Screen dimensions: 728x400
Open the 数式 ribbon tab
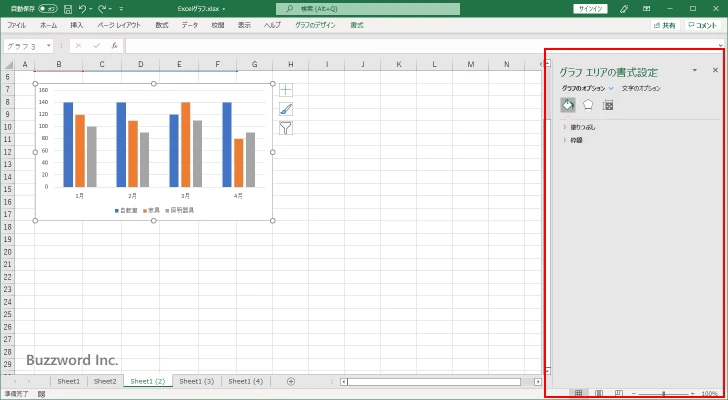pyautogui.click(x=162, y=26)
